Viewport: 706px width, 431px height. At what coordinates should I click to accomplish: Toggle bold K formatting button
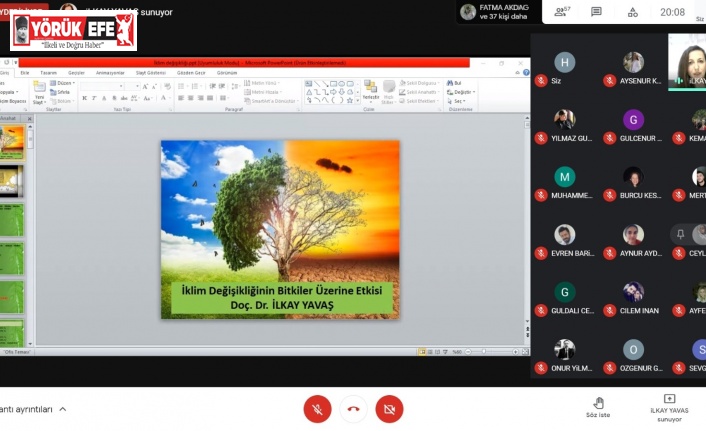pos(84,98)
